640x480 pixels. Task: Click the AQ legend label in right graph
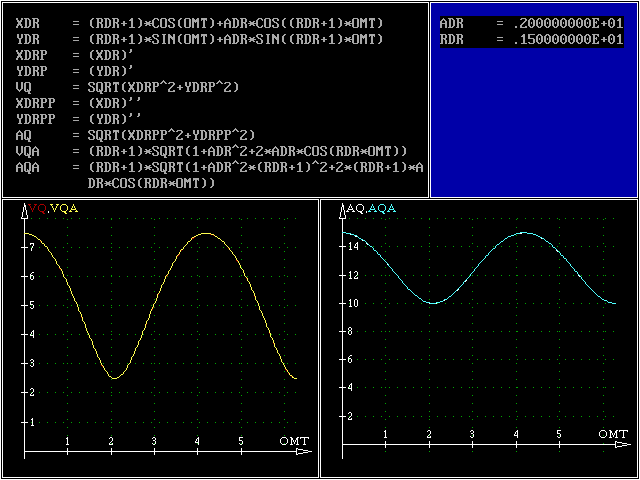pos(354,209)
